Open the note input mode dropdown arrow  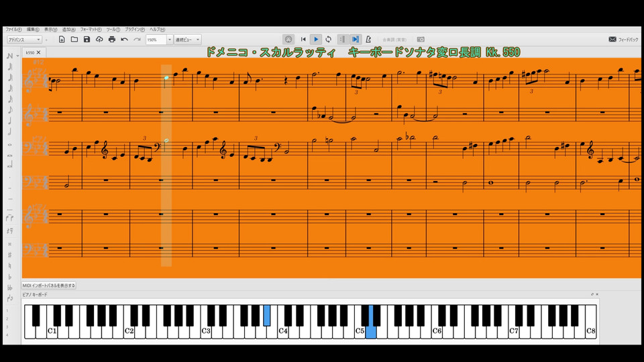click(17, 56)
